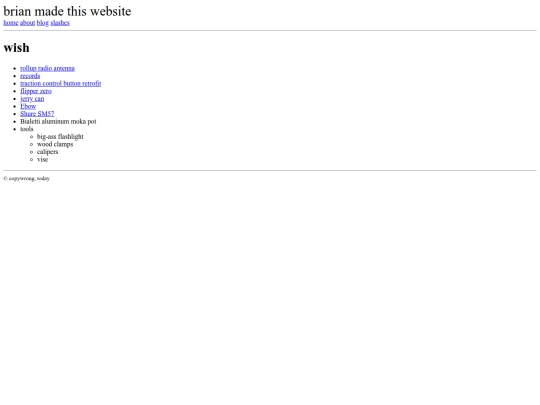Click the 'tools' list item
The height and width of the screenshot is (405, 540).
pyautogui.click(x=27, y=129)
